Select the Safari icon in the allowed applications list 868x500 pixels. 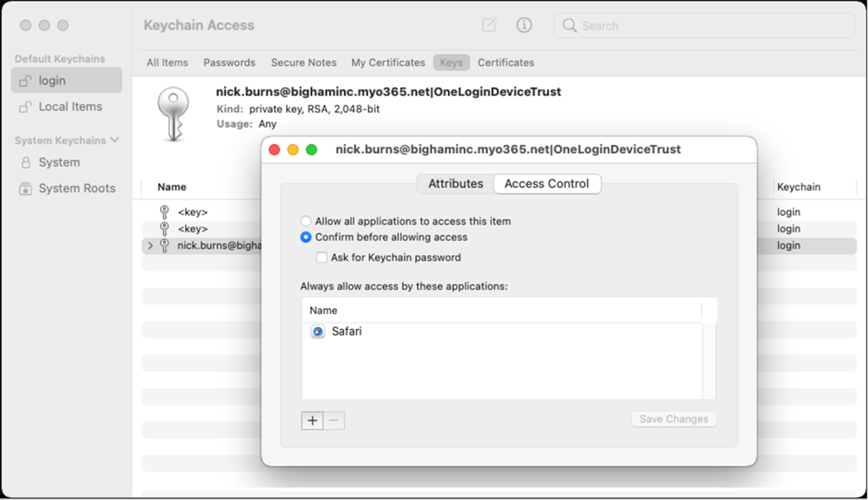[318, 331]
